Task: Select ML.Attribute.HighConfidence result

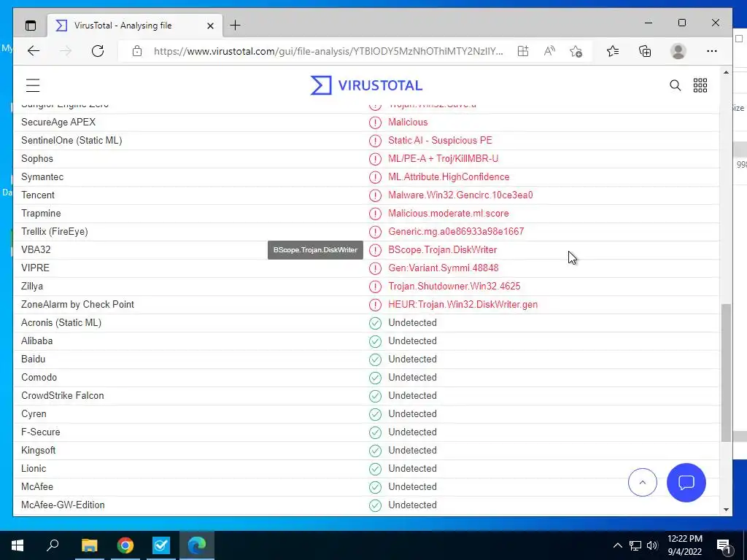Action: pos(449,176)
